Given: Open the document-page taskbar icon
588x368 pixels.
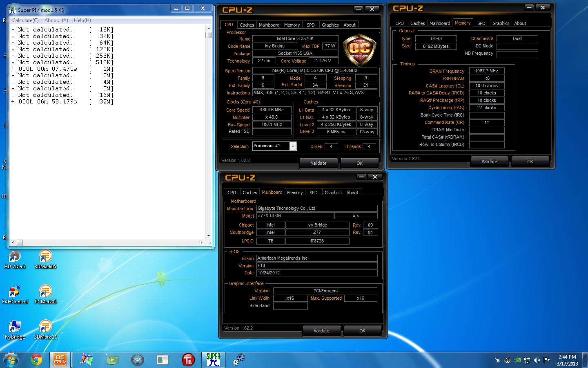Looking at the screenshot, I should pyautogui.click(x=163, y=360).
